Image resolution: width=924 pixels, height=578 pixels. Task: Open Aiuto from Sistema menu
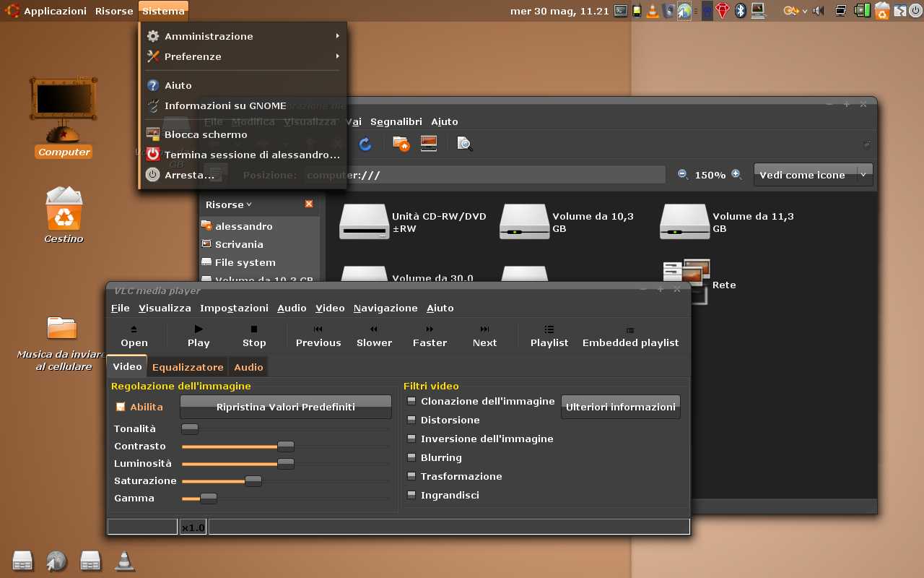tap(243, 85)
